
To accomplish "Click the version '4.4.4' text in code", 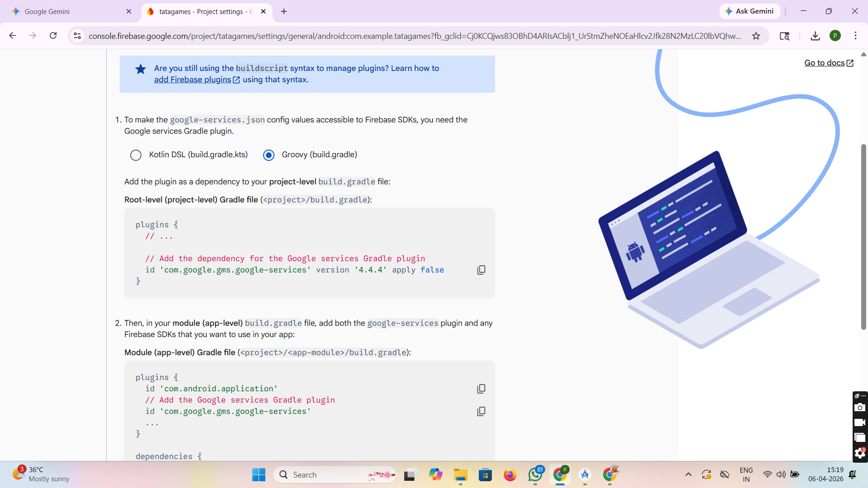I will (371, 270).
